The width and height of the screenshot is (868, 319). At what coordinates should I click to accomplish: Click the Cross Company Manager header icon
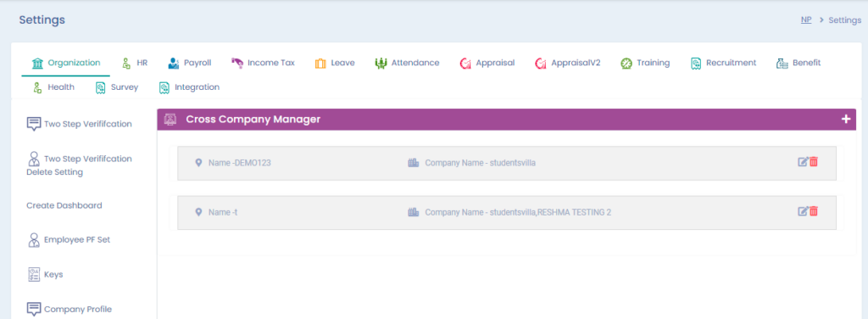(x=171, y=119)
